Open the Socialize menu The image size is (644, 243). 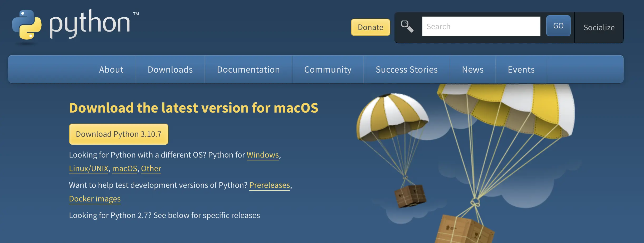599,27
